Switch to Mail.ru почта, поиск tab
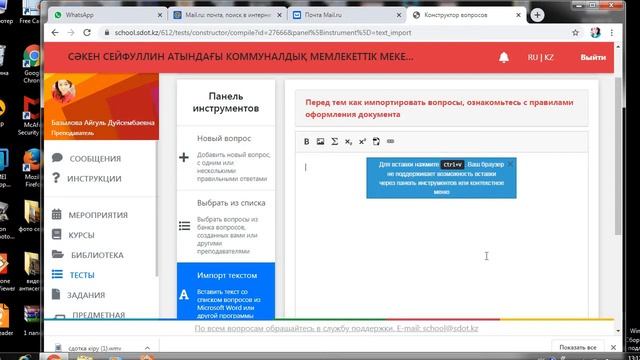This screenshot has height=360, width=640. tap(227, 15)
